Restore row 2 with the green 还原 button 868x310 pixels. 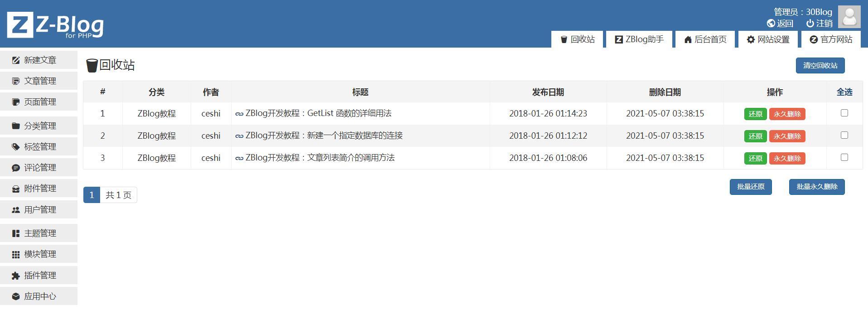755,136
